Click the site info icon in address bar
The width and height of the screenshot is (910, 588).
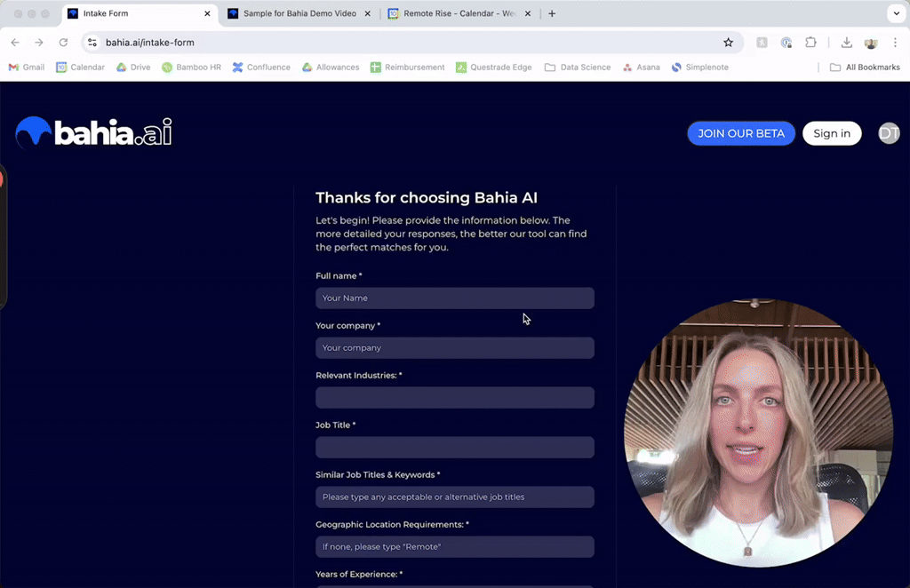[x=92, y=43]
